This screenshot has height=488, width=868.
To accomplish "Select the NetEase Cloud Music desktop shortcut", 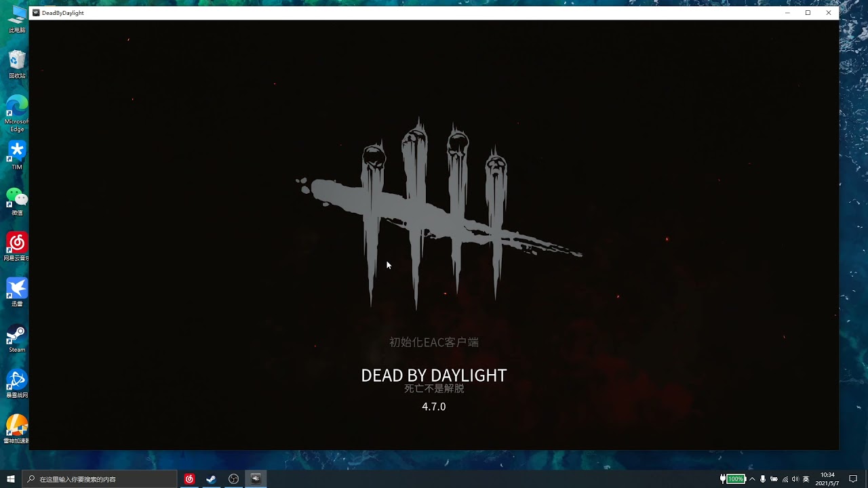I will [17, 247].
